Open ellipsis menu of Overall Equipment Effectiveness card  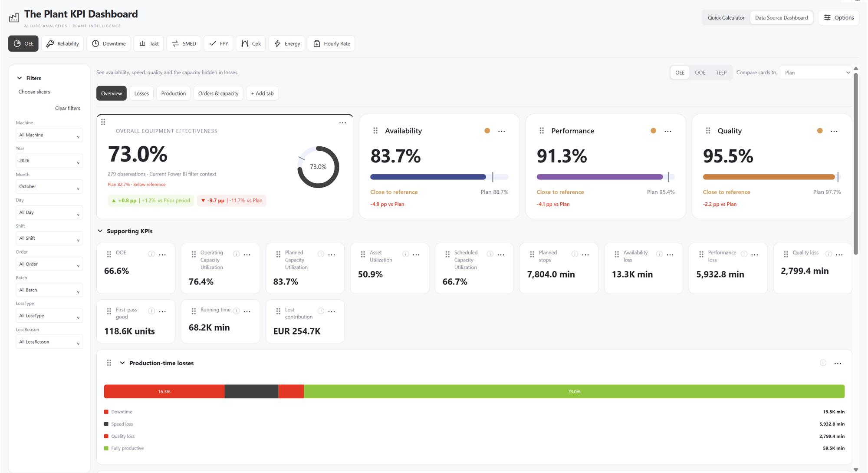click(x=343, y=123)
